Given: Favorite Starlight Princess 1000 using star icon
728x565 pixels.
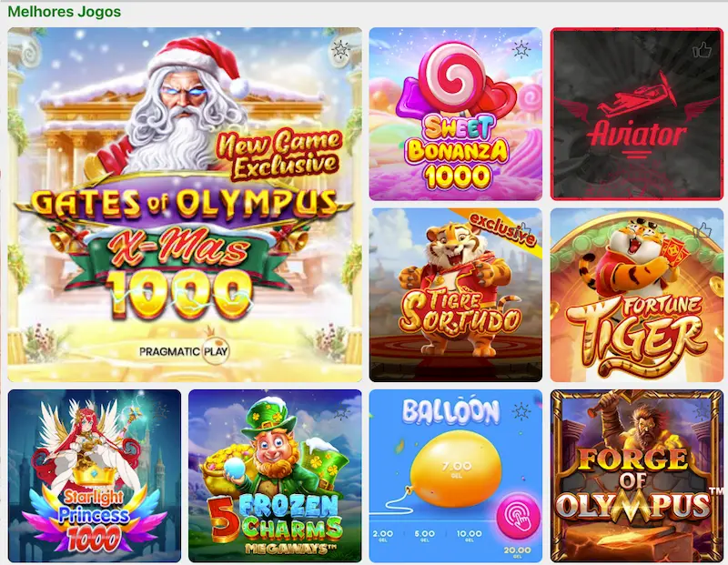Looking at the screenshot, I should click(x=161, y=411).
